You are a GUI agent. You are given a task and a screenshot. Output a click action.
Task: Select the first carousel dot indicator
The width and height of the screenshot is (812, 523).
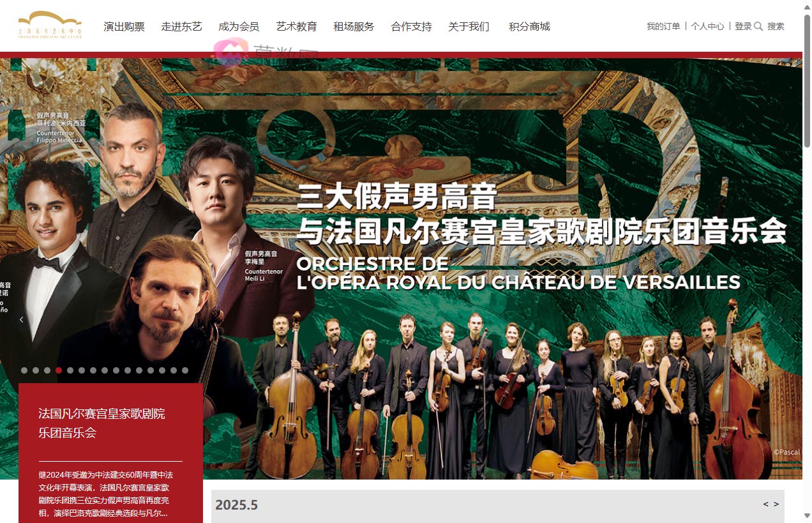pyautogui.click(x=24, y=370)
